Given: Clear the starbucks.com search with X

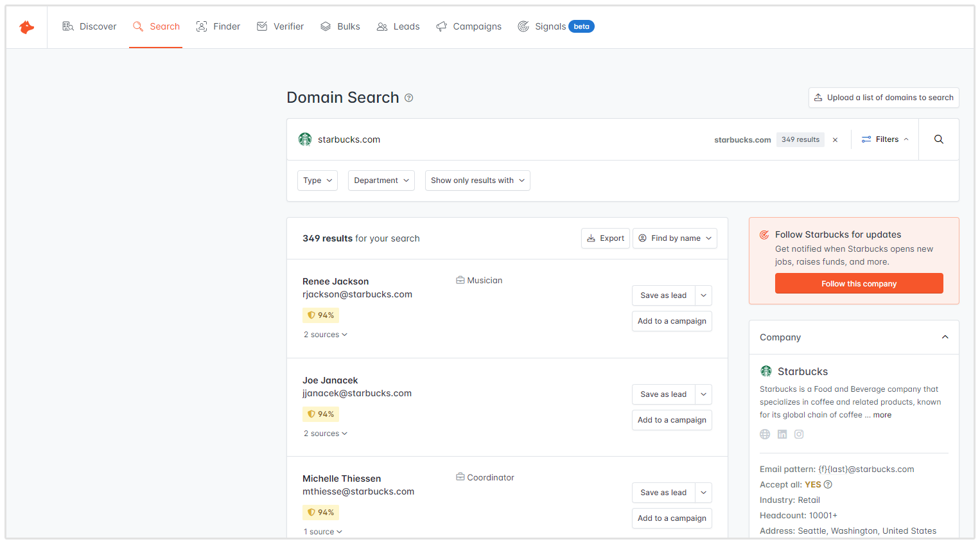Looking at the screenshot, I should [835, 140].
